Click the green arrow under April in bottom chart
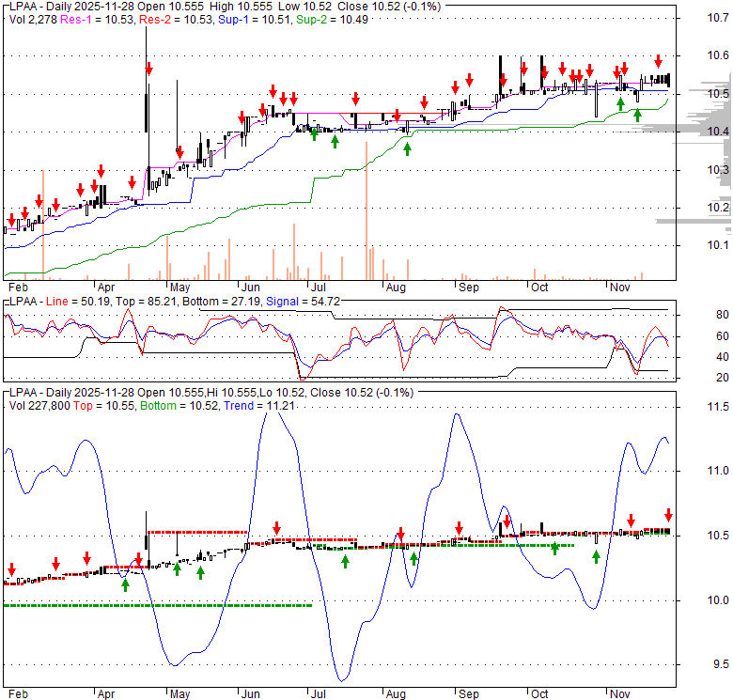This screenshot has height=700, width=733. (126, 584)
